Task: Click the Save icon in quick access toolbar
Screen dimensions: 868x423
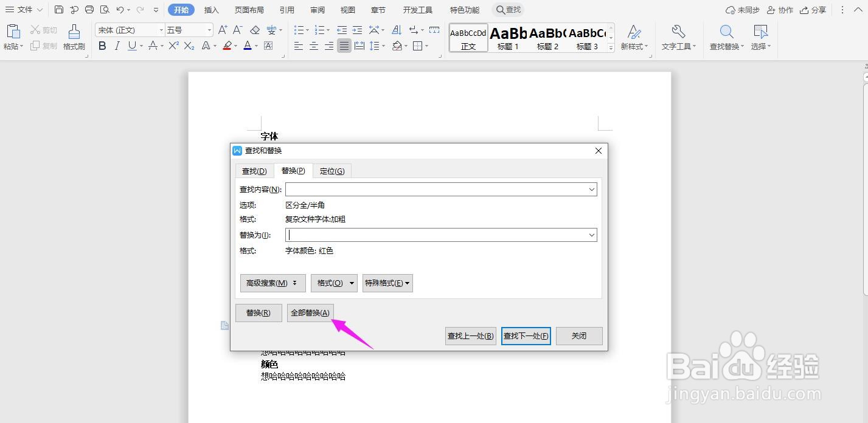Action: [59, 10]
